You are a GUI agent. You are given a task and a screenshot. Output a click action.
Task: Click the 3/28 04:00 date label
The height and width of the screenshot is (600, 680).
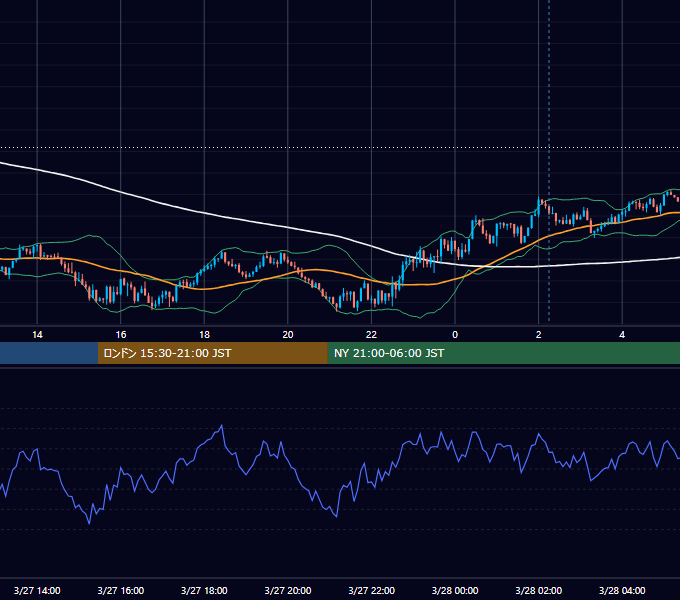pos(622,590)
